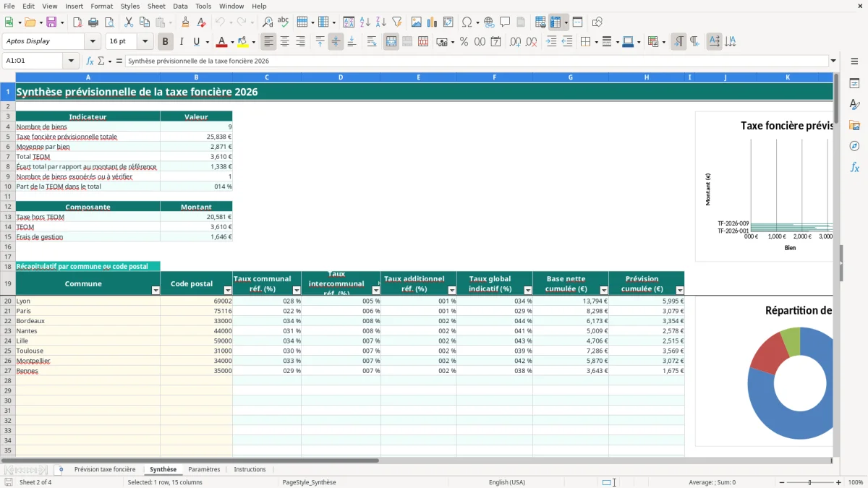Screen dimensions: 868x488
Task: Click the Cut scissors icon
Action: click(x=129, y=22)
